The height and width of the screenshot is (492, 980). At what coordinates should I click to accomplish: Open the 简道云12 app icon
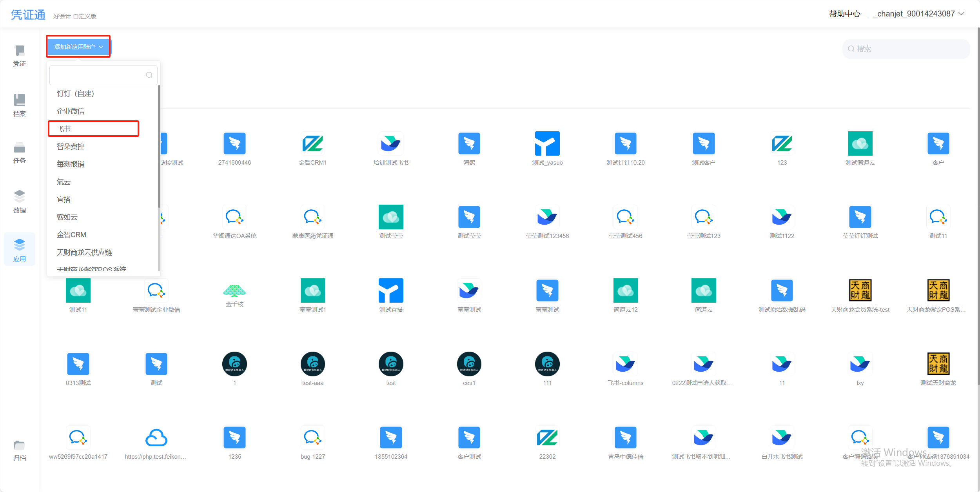tap(625, 290)
